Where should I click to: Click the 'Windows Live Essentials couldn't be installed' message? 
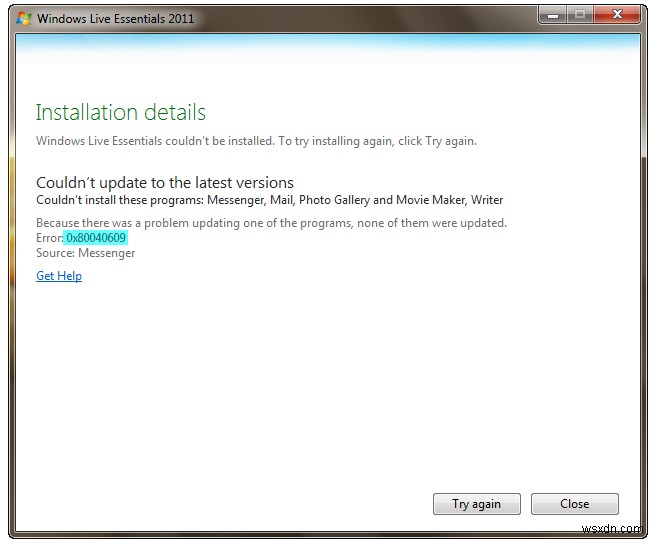pyautogui.click(x=256, y=141)
